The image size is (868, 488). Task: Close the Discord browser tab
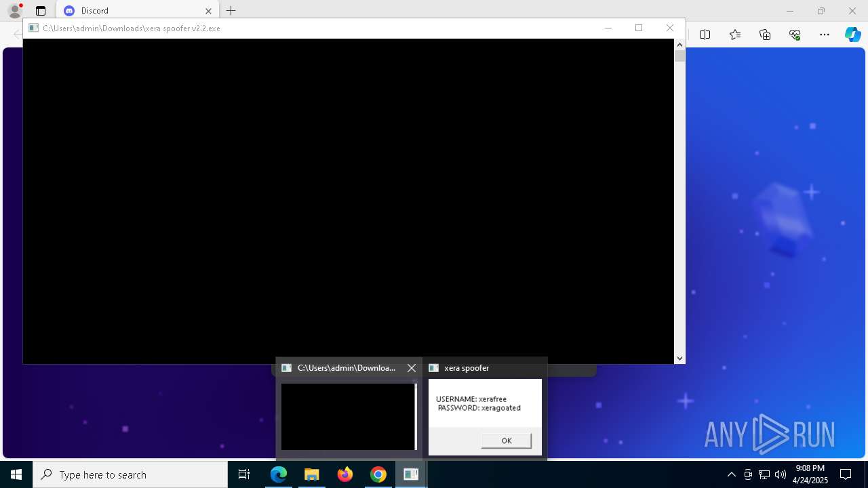(x=208, y=11)
